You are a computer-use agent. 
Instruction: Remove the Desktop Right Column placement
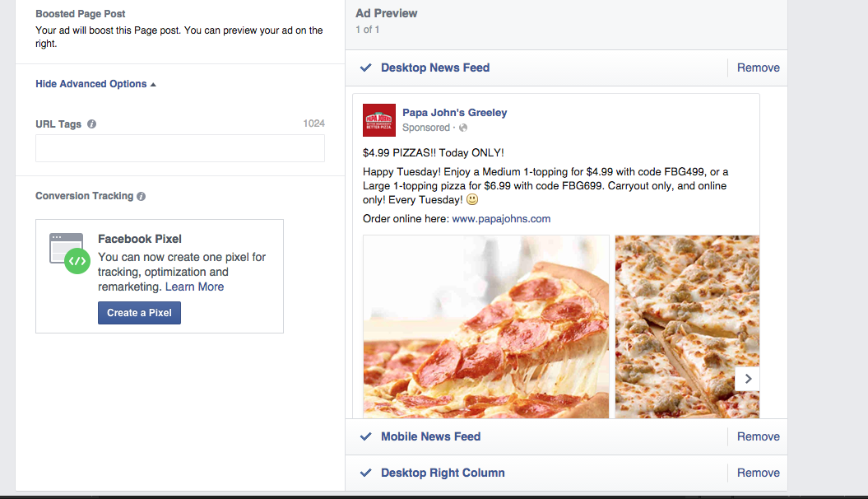(758, 473)
